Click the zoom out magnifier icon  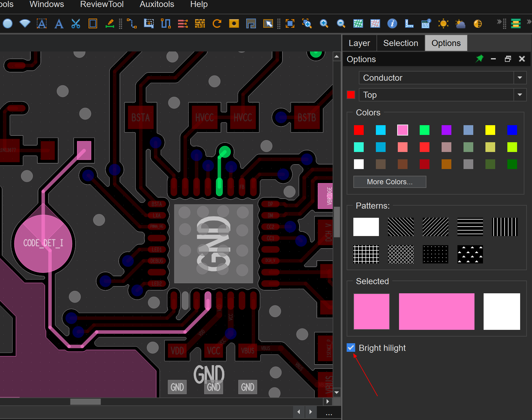point(341,23)
